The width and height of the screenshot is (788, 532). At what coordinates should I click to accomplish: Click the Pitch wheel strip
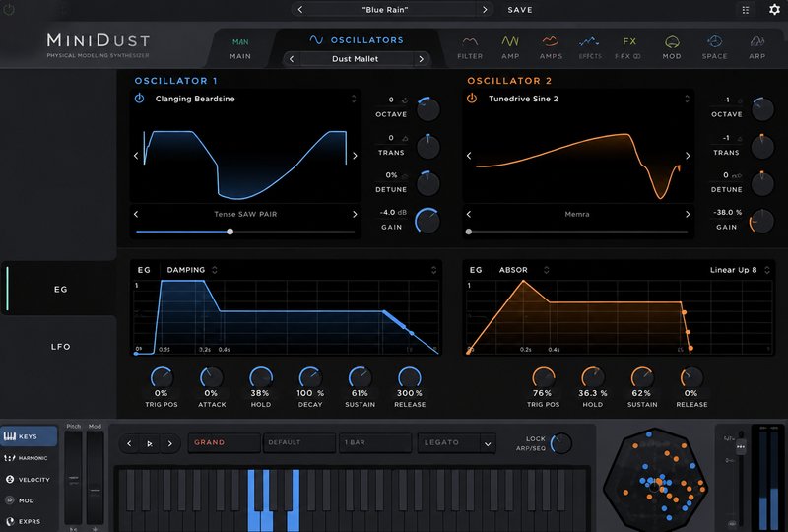[73, 478]
